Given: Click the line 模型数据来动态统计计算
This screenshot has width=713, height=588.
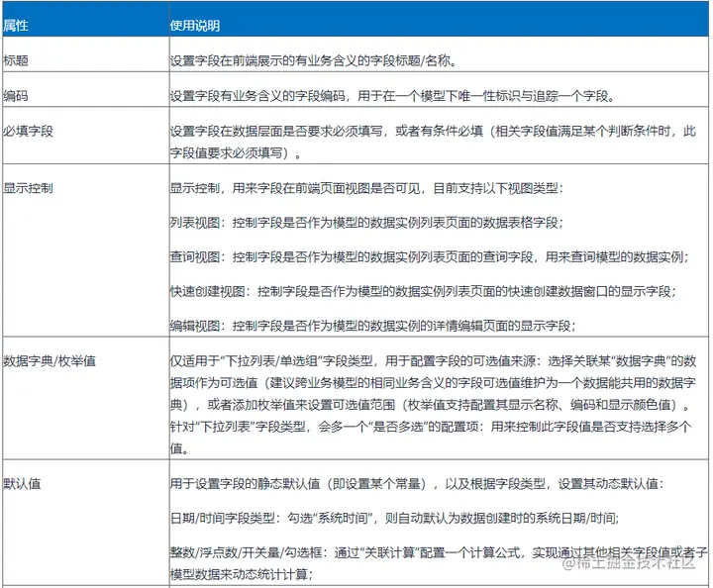Looking at the screenshot, I should click(242, 574).
